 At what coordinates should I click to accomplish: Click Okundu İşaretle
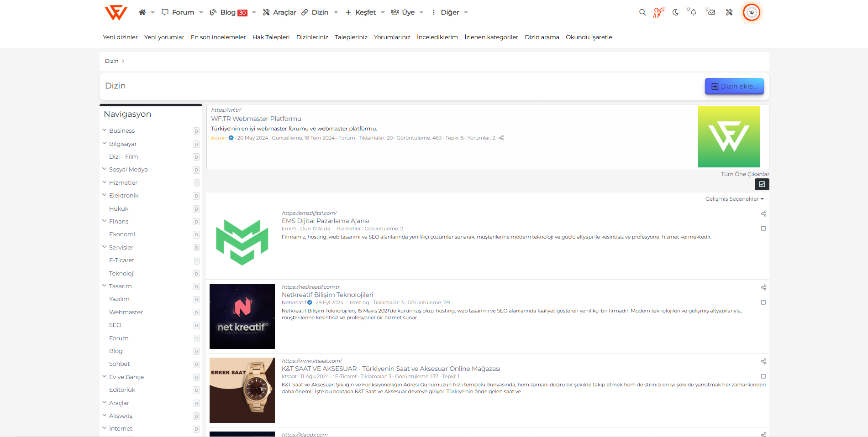tap(589, 37)
